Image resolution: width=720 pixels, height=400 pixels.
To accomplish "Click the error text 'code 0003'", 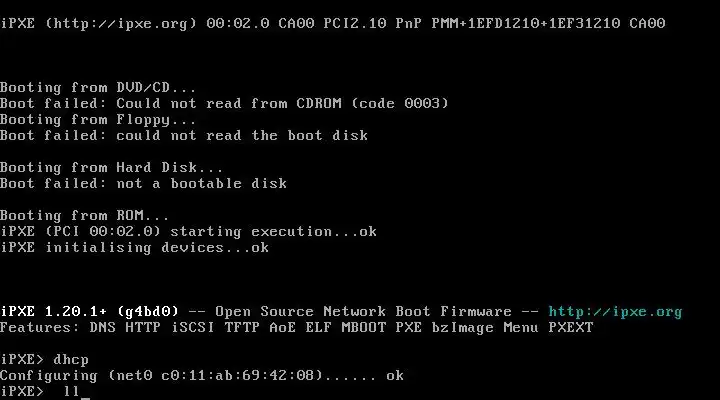I will 399,103.
